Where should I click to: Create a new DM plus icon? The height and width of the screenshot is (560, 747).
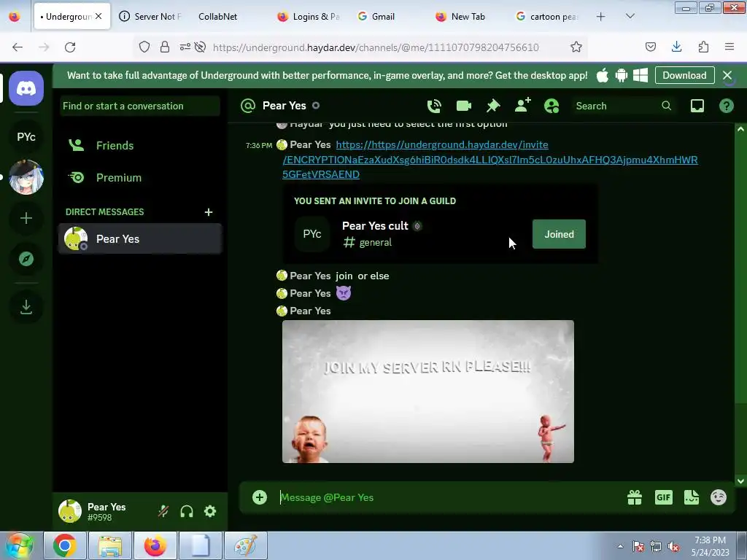pos(208,212)
